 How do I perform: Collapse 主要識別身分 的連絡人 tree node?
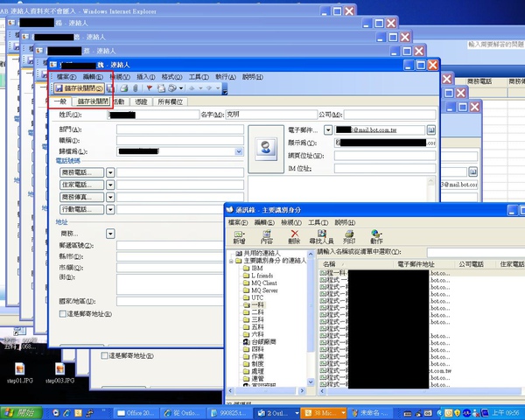pyautogui.click(x=231, y=261)
